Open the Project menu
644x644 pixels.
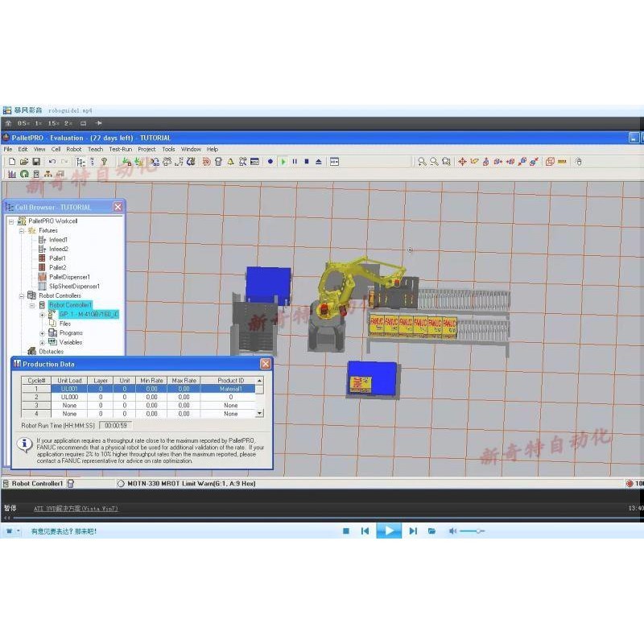click(x=147, y=149)
